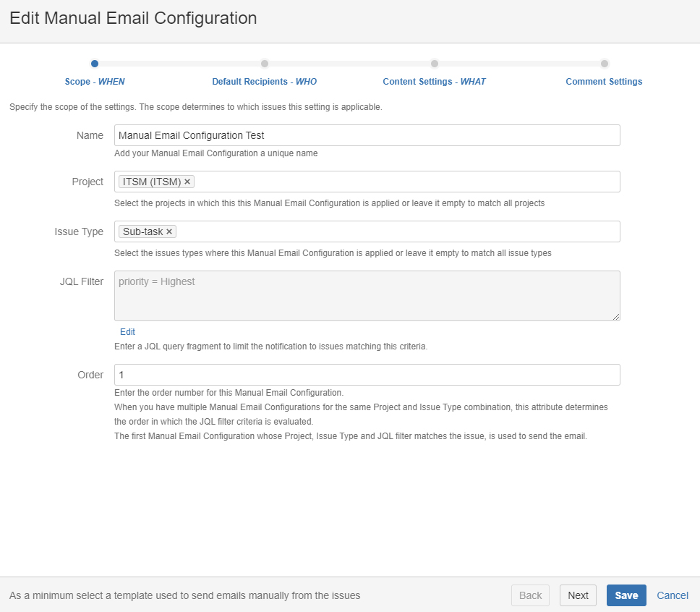Click the Comment Settings step circle
Image resolution: width=700 pixels, height=612 pixels.
coord(605,64)
